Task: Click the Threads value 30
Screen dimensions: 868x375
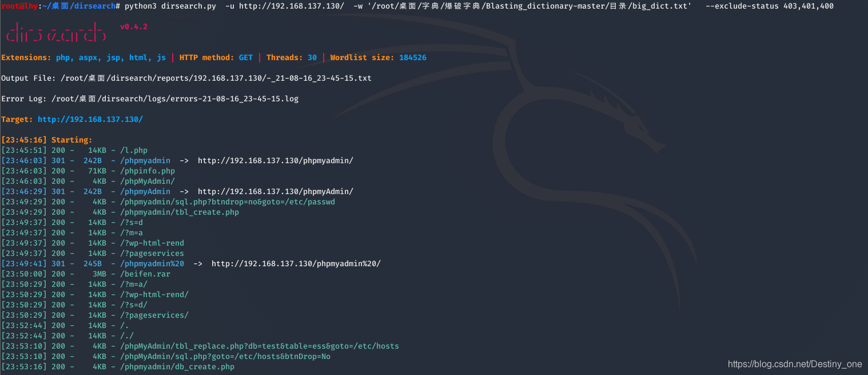Action: point(312,57)
